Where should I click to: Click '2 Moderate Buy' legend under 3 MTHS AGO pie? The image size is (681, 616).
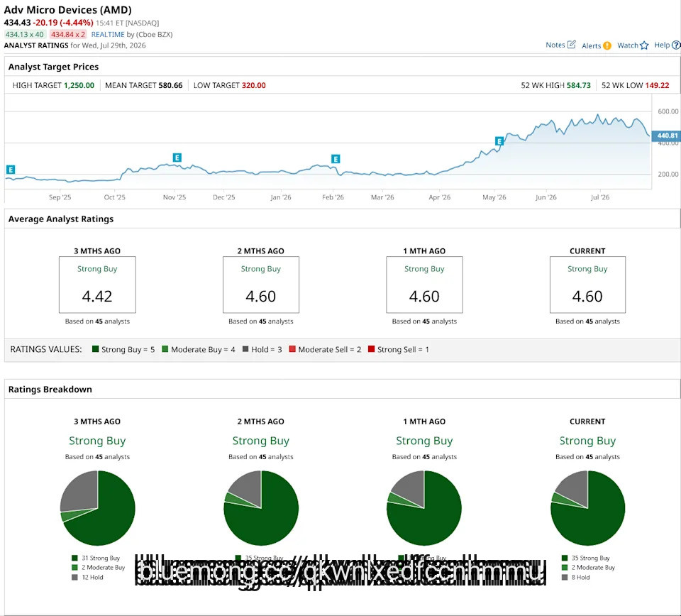point(99,567)
